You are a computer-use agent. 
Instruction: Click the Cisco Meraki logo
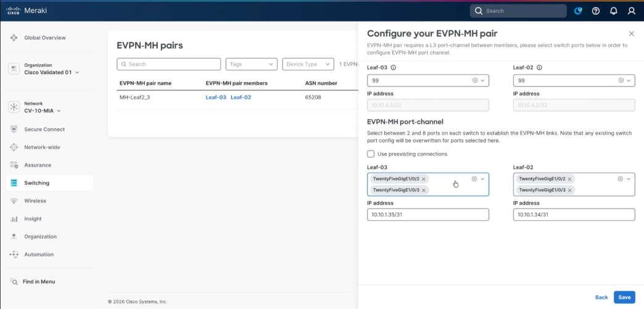[x=27, y=10]
